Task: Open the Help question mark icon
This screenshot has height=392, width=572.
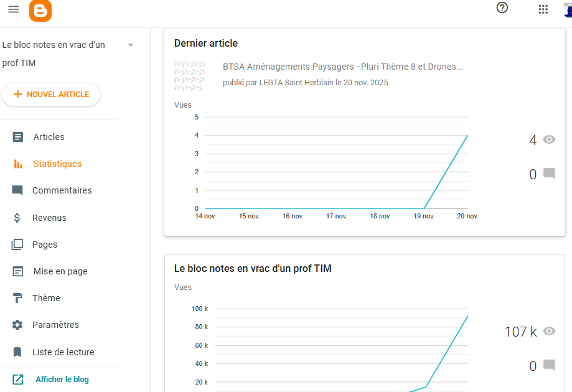Action: click(502, 8)
